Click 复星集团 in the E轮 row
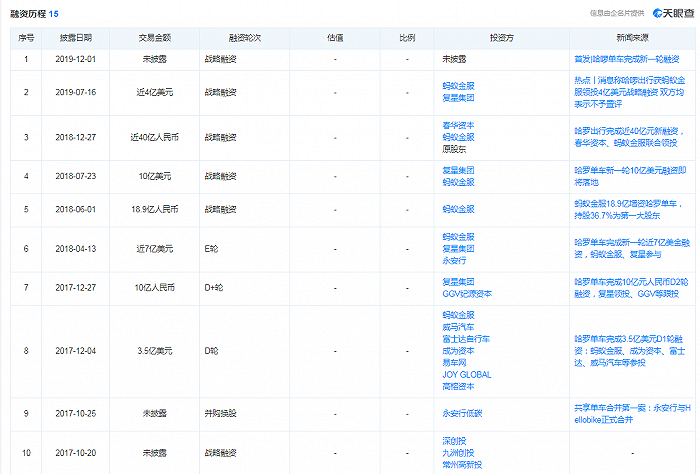The image size is (700, 474). pos(458,249)
